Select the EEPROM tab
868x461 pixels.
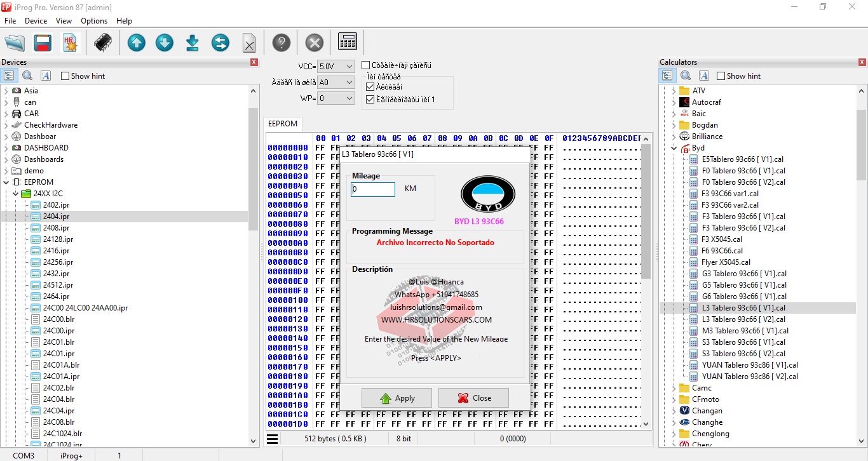[283, 124]
